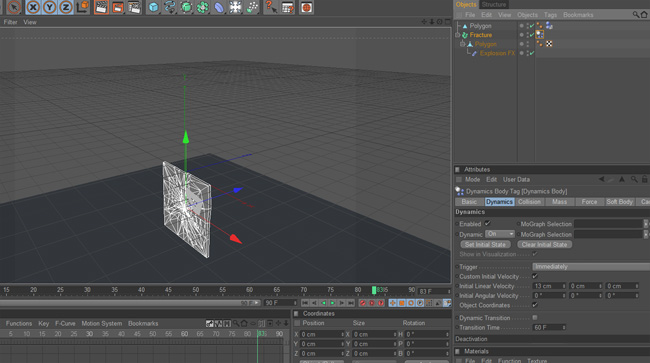
Task: Click the back arrow in Attributes panel
Action: 601,179
